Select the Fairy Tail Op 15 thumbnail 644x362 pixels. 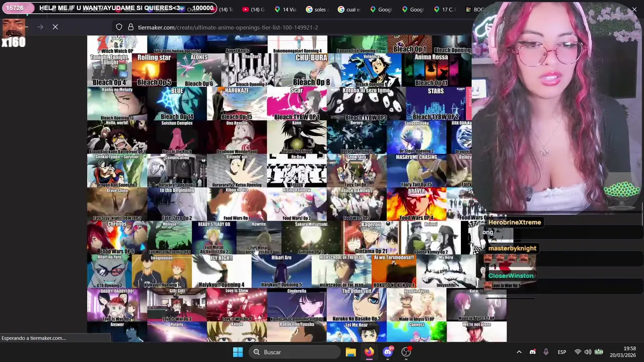(x=417, y=171)
